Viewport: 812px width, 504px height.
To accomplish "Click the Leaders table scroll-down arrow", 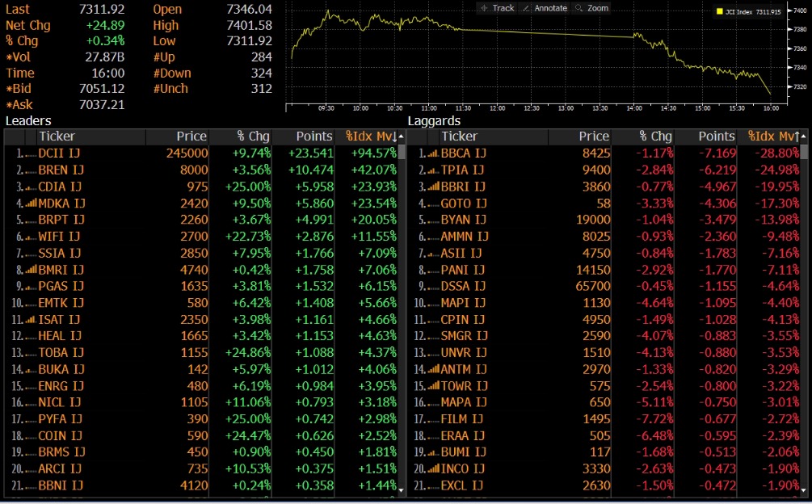I will 402,489.
